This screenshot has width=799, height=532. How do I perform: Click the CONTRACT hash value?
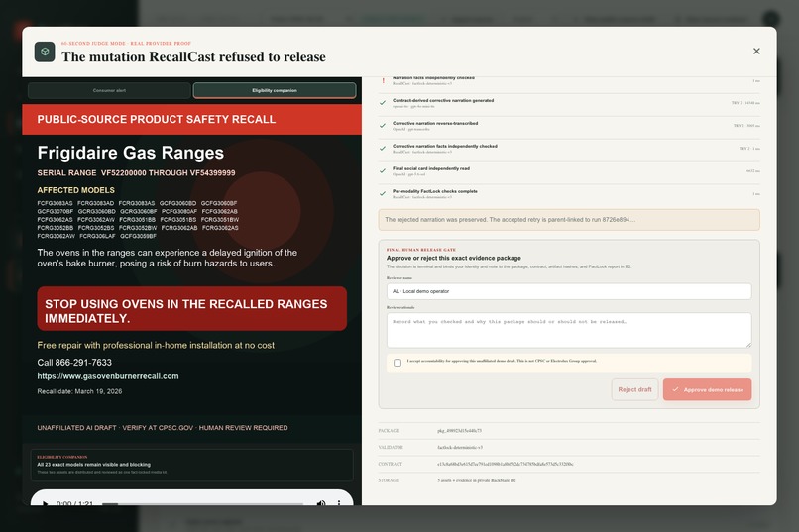505,465
